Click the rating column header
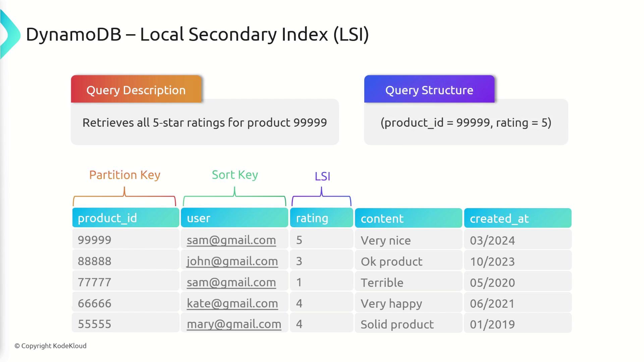 click(x=321, y=218)
